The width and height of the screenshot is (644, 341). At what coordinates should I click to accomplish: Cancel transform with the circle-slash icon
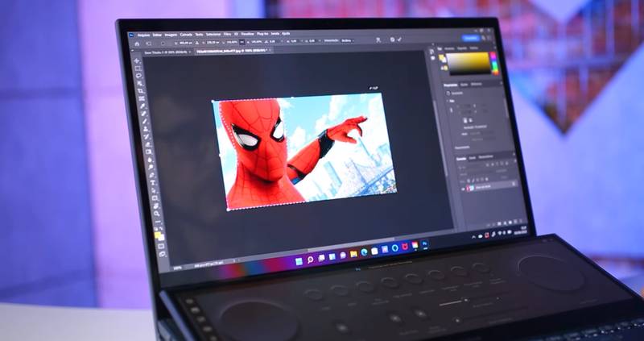tap(392, 40)
